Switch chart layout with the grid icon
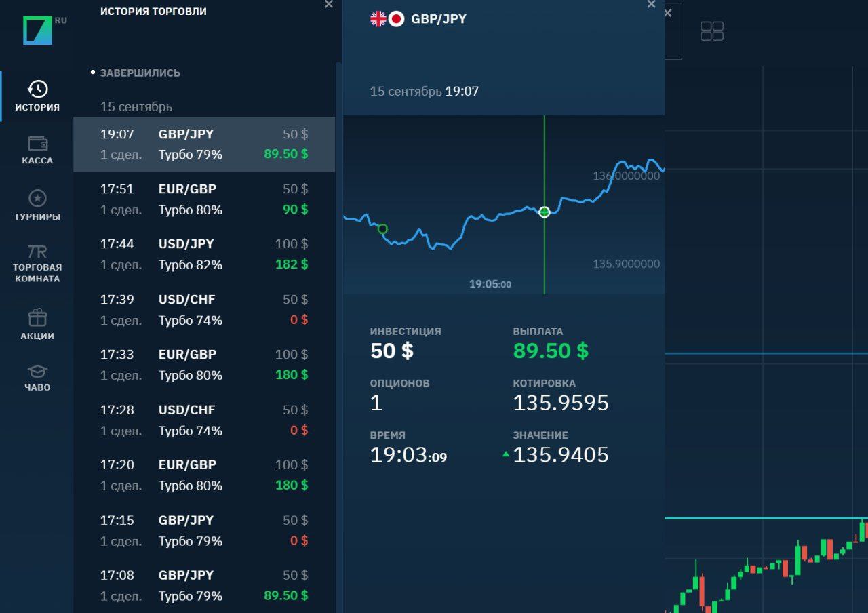This screenshot has width=868, height=613. 712,31
